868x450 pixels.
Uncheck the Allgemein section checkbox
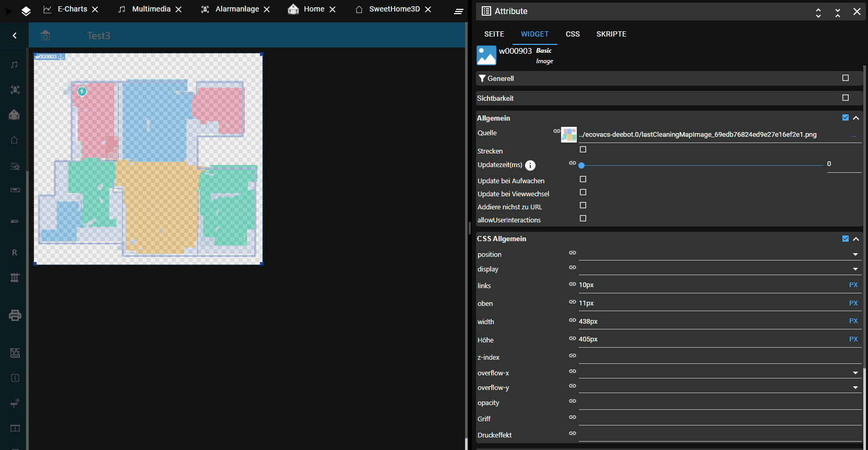[x=846, y=117]
